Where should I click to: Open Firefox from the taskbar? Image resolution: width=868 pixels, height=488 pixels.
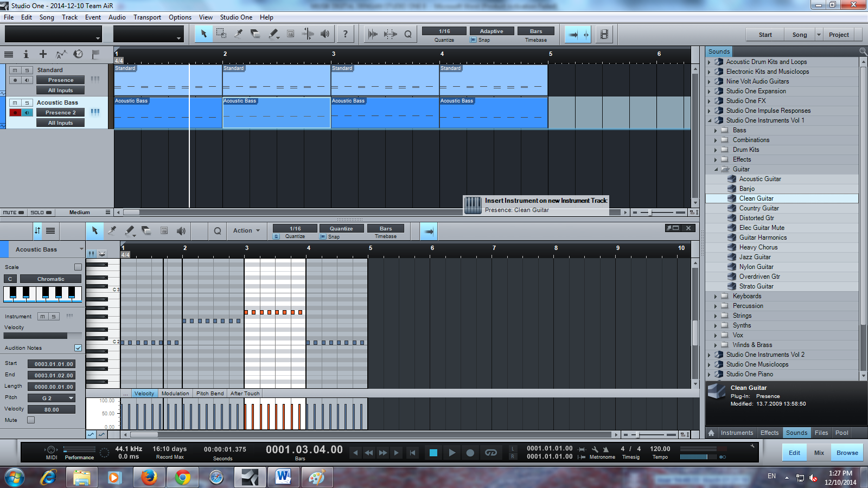point(149,477)
